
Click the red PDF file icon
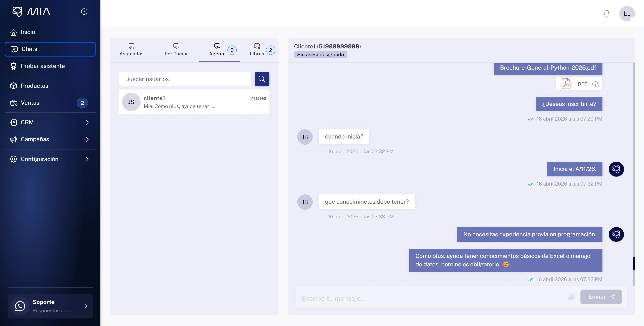[566, 83]
